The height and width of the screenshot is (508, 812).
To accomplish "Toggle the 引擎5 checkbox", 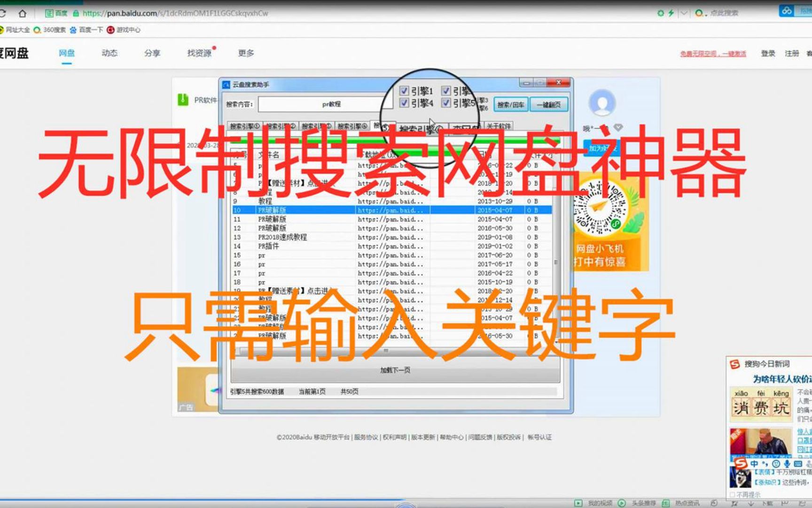I will pyautogui.click(x=446, y=103).
